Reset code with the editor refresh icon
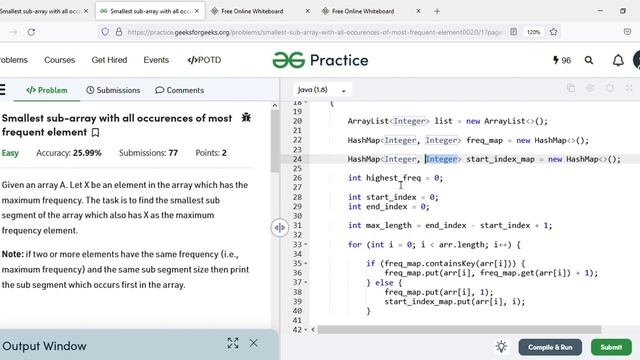The width and height of the screenshot is (640, 360). coord(610,88)
